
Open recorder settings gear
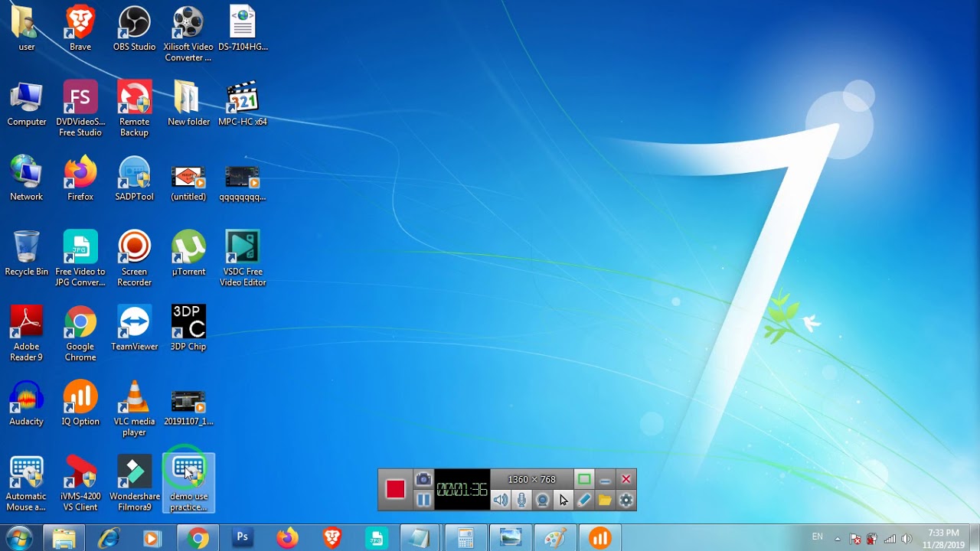(626, 500)
